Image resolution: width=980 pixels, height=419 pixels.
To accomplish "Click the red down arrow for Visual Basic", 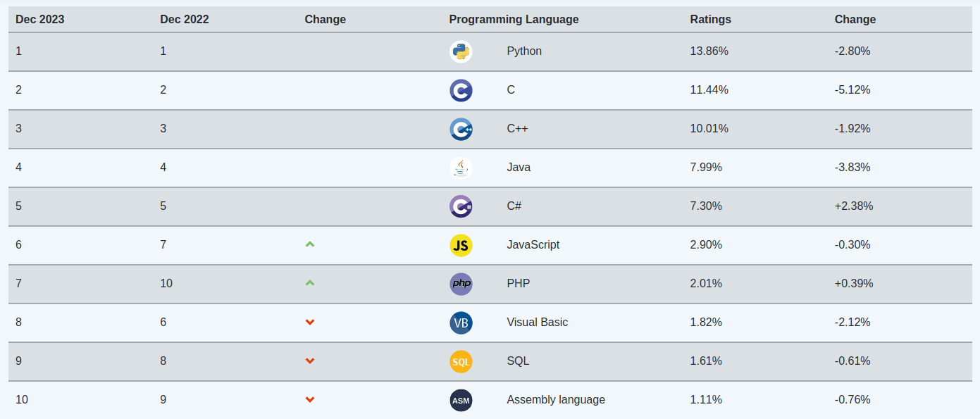I will pyautogui.click(x=310, y=323).
